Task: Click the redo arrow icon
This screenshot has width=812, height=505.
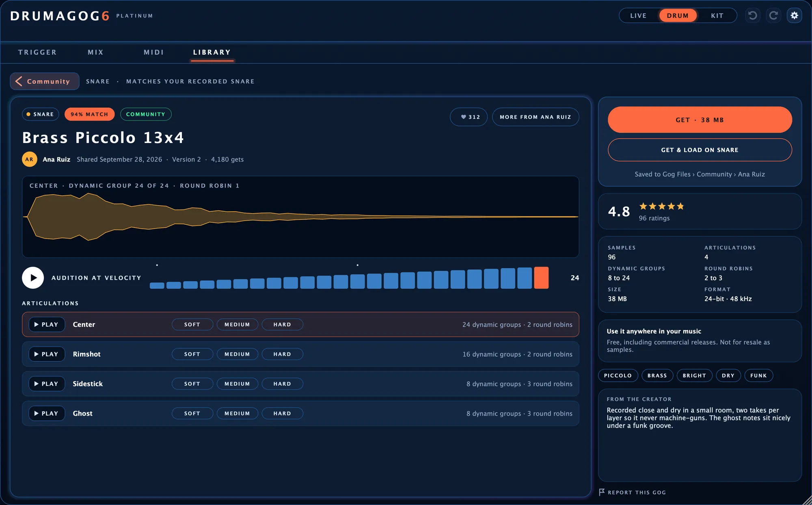Action: coord(773,15)
